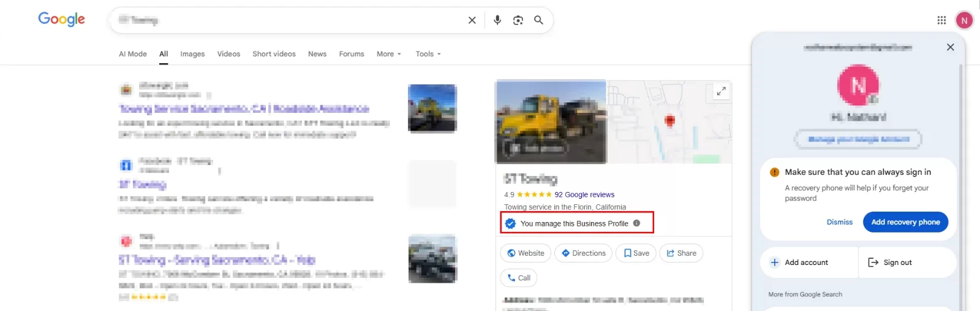Open the Yelp result thumbnail image

click(x=432, y=258)
